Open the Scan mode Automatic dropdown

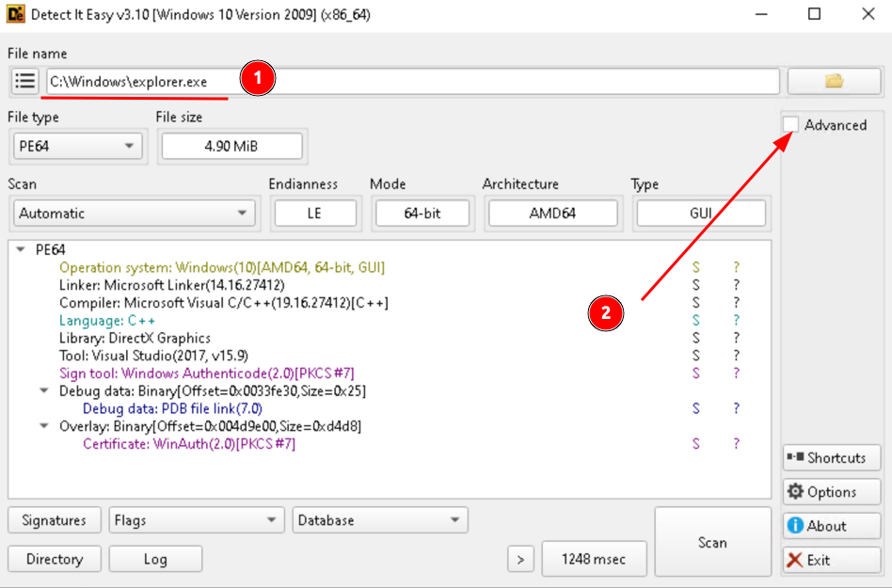coord(134,214)
